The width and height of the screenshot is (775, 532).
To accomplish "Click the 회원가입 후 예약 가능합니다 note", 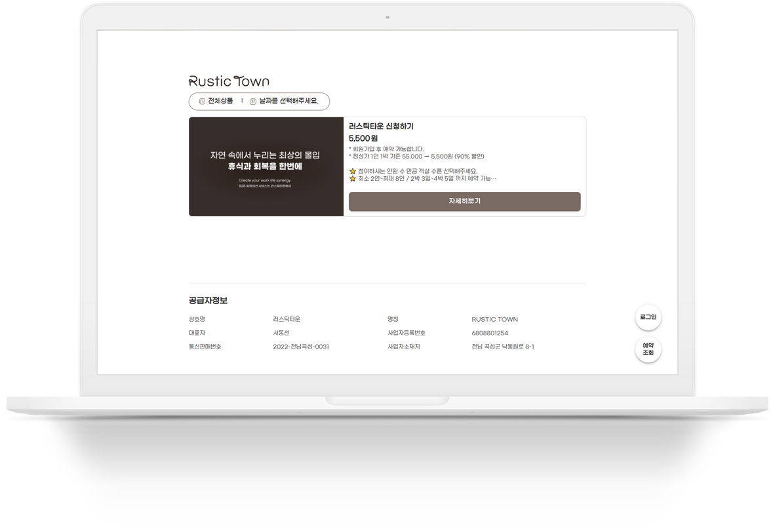I will (386, 149).
